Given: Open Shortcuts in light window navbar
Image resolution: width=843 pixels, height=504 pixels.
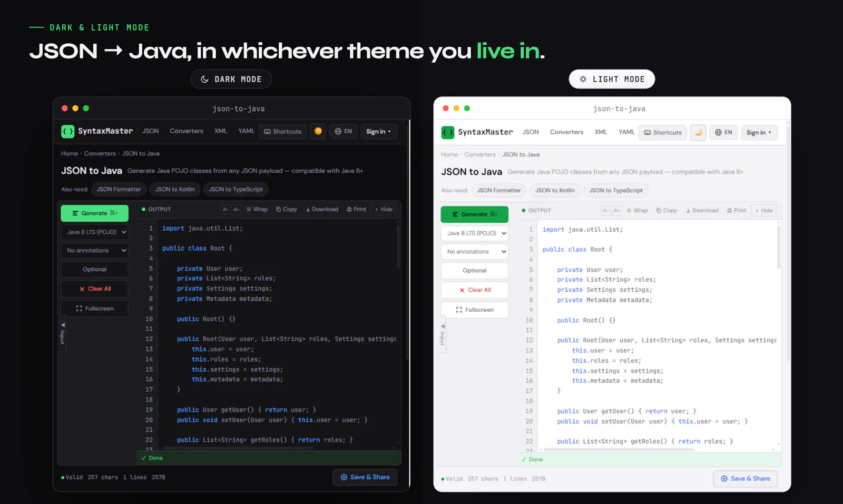Looking at the screenshot, I should pos(663,132).
